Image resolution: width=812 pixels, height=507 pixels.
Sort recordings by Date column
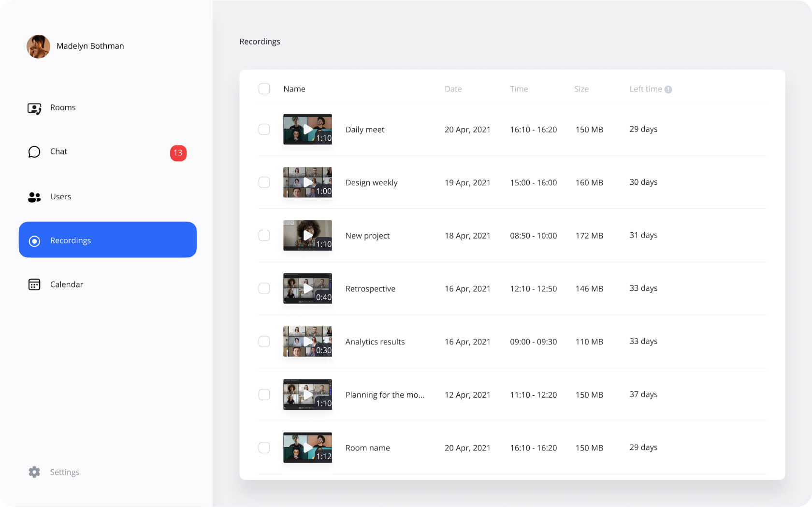[x=453, y=89]
